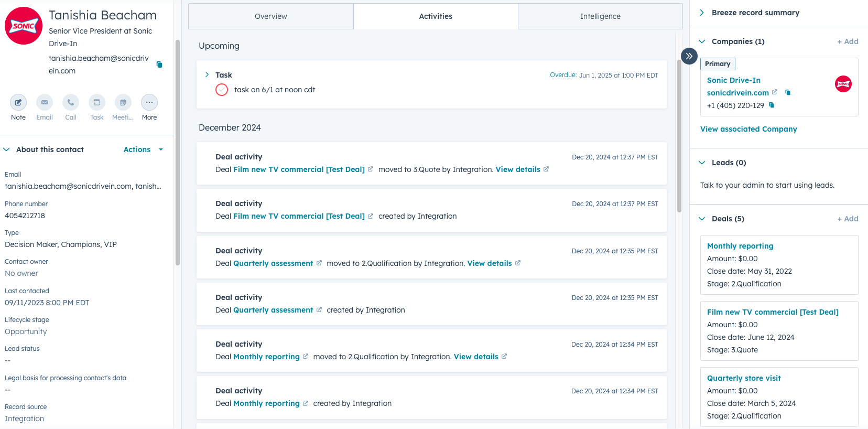Add a deal with + Add

[848, 219]
